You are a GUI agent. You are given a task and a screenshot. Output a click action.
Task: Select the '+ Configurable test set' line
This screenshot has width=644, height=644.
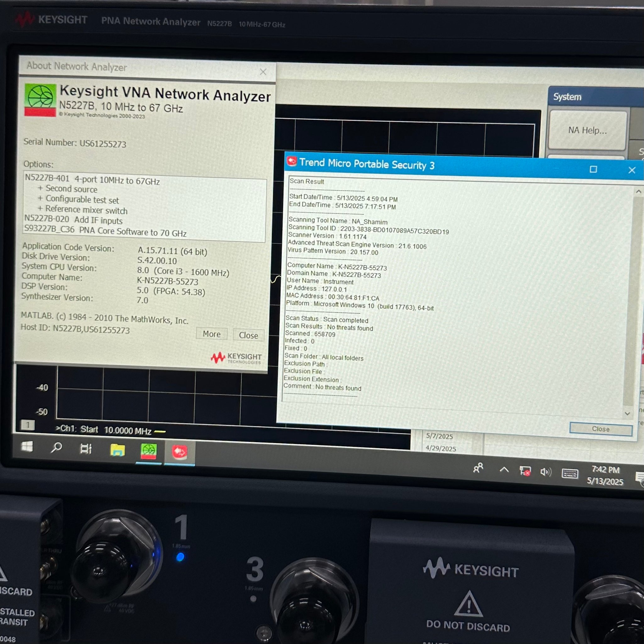click(78, 199)
